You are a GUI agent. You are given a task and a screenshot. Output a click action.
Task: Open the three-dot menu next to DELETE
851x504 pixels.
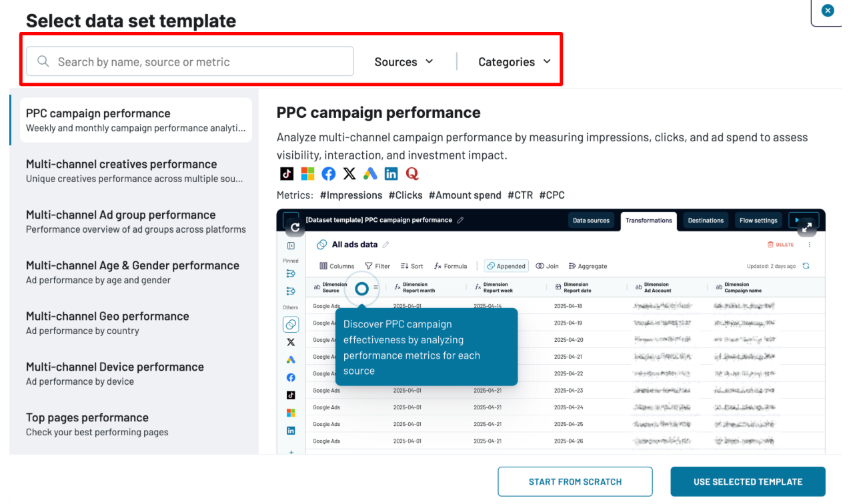coord(810,245)
